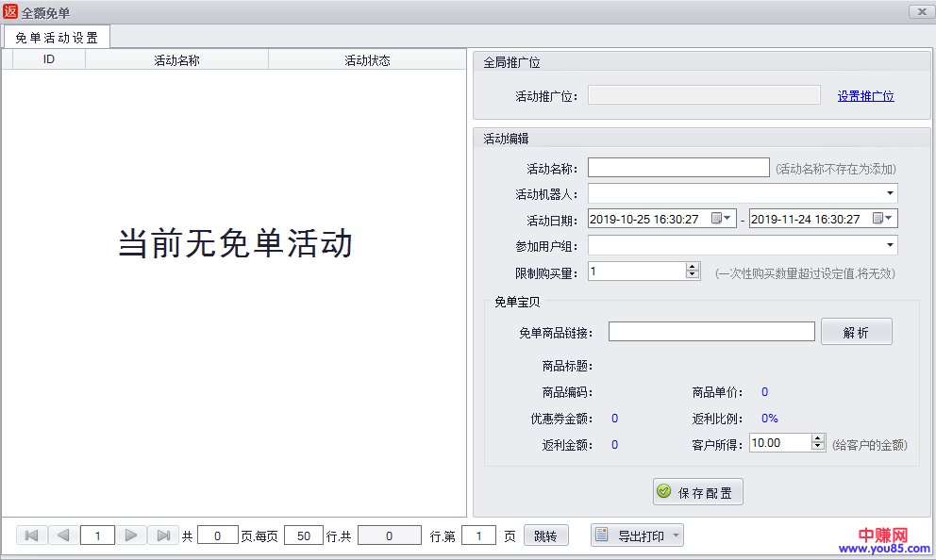Click 跳转 jump button
936x560 pixels.
pos(545,536)
